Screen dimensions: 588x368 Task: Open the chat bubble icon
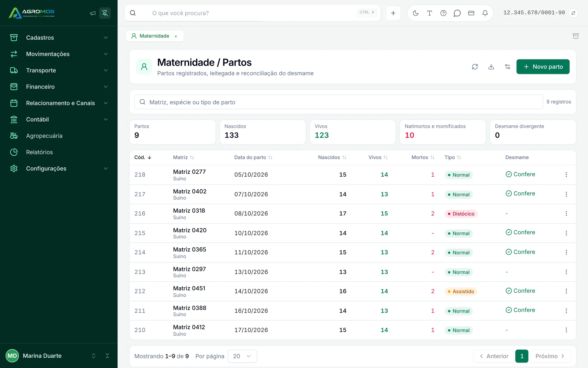[457, 13]
